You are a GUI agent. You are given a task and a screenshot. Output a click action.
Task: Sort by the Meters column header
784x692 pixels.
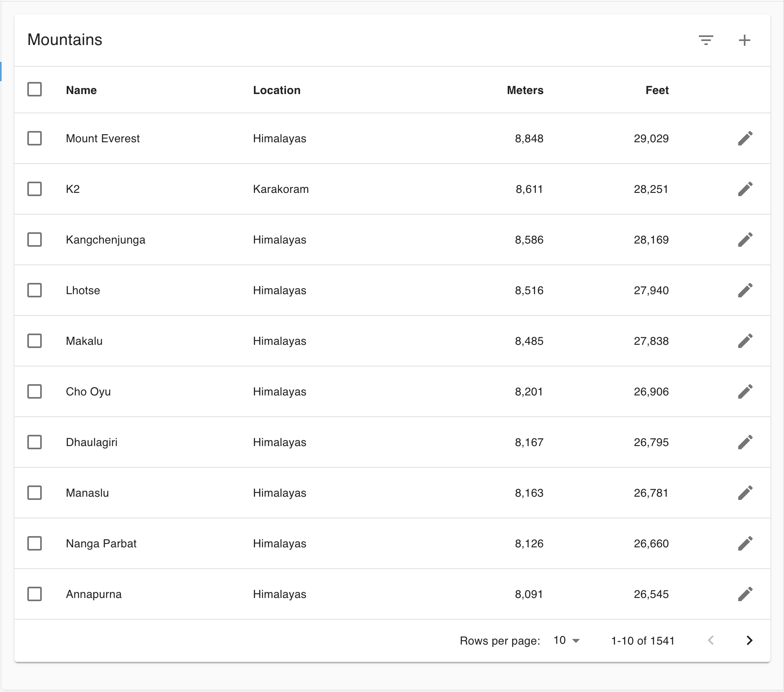click(x=525, y=90)
